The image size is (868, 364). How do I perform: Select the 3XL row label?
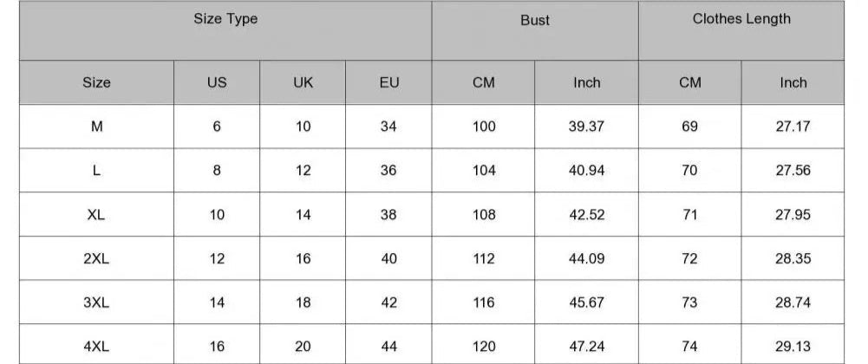tap(96, 302)
